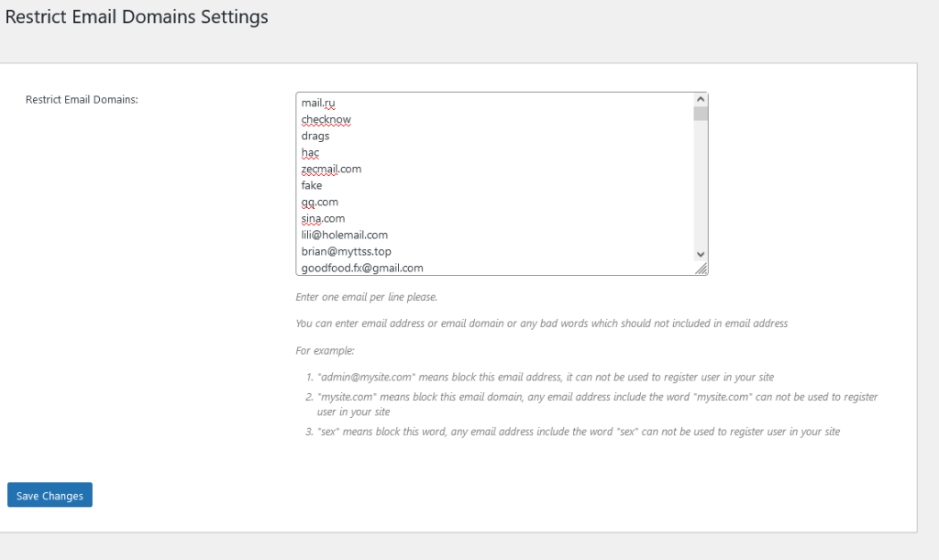Click the sina.com entry
The width and height of the screenshot is (939, 560).
322,218
